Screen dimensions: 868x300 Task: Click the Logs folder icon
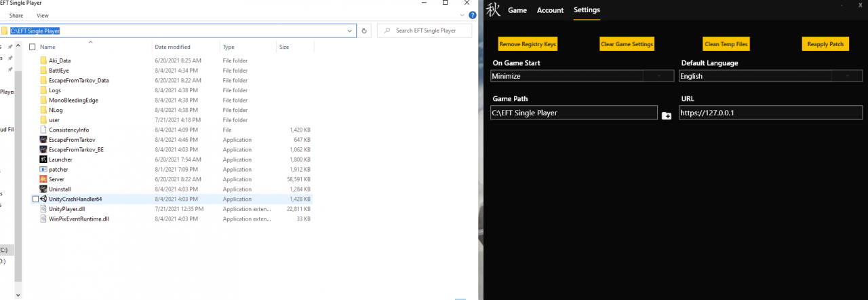[x=43, y=90]
